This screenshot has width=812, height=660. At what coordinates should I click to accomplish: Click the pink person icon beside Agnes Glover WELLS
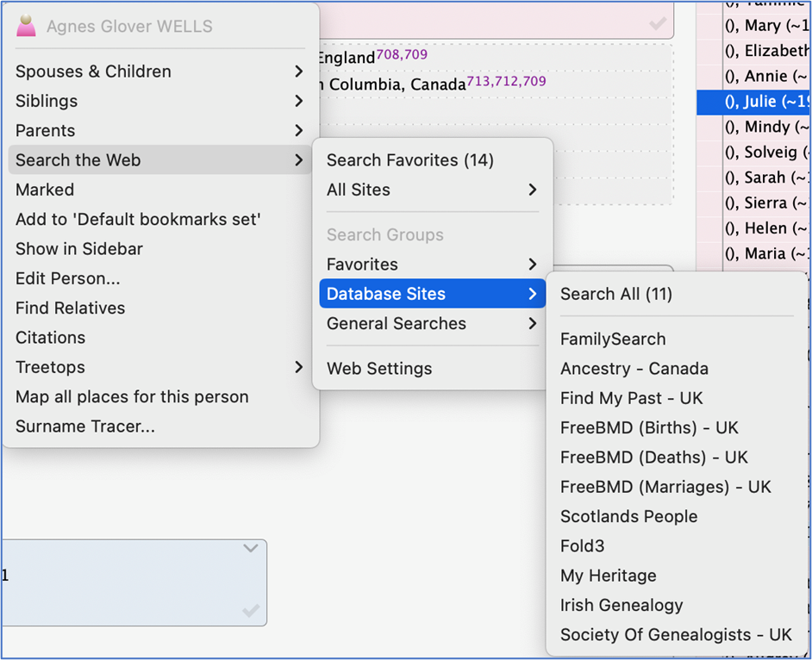(x=27, y=27)
